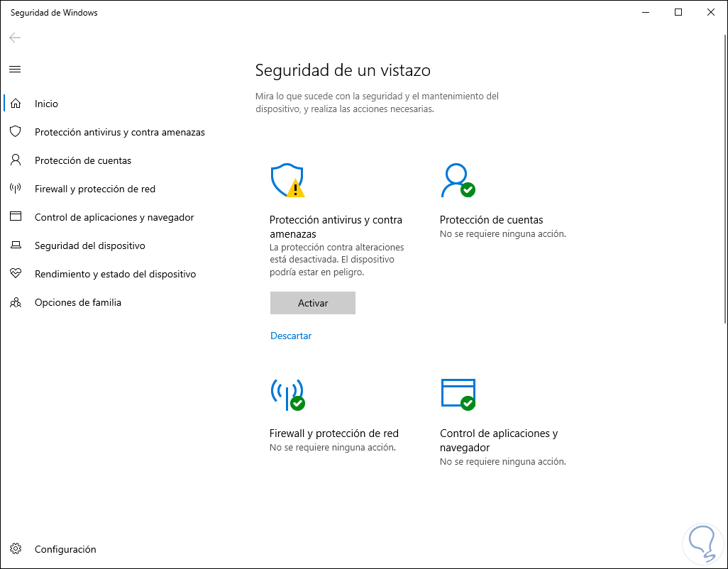Maximize the Seguridad de Windows window
The image size is (728, 569).
click(x=678, y=13)
